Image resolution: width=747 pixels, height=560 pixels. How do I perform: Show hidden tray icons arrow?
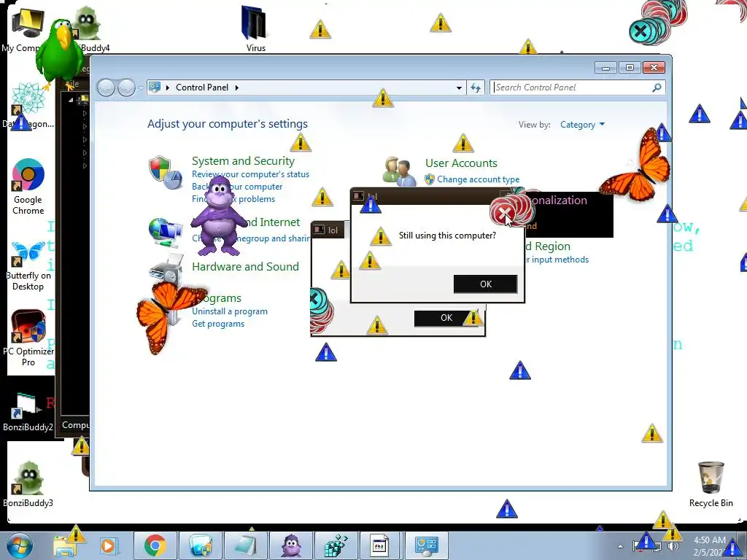point(620,546)
